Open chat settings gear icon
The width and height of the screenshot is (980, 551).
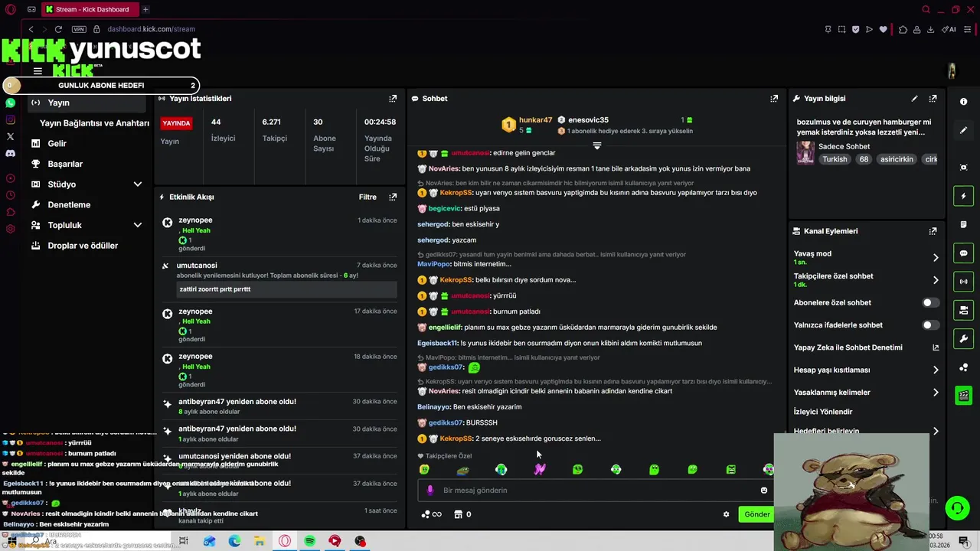click(x=726, y=514)
